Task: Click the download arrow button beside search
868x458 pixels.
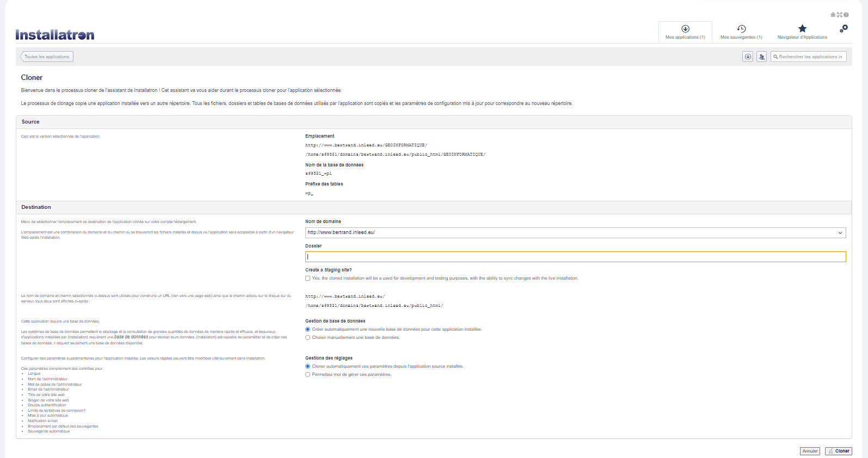Action: 748,57
